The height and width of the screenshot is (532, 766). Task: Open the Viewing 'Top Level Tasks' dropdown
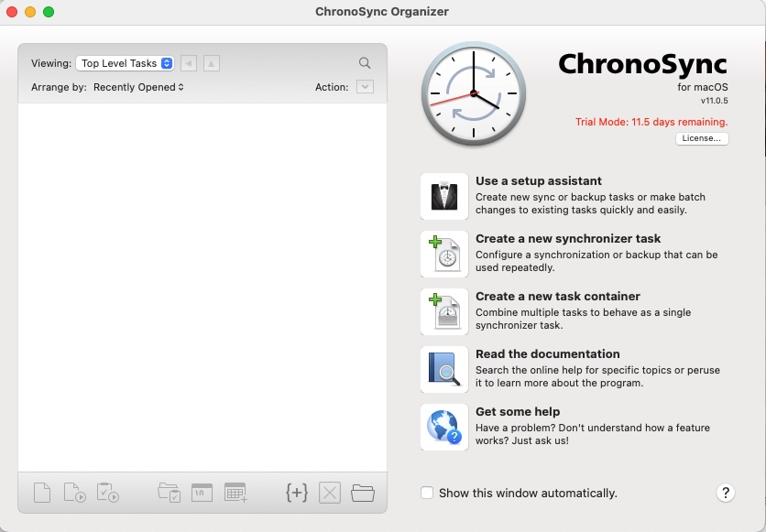point(125,63)
